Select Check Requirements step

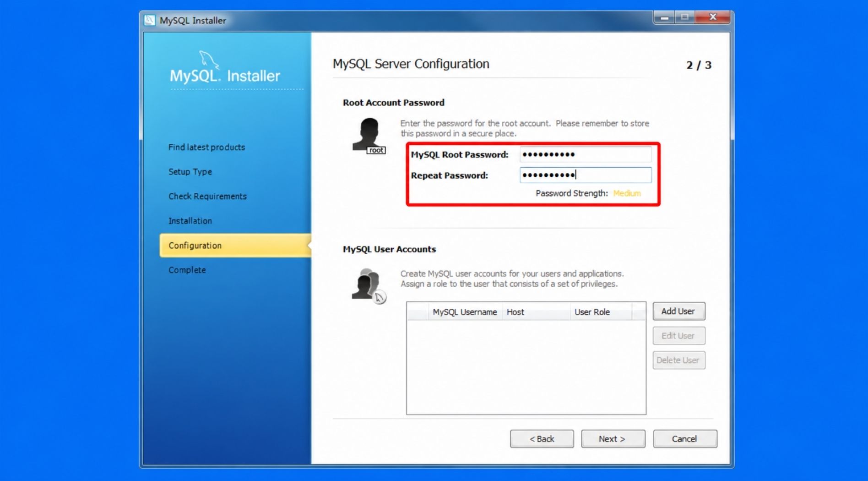[207, 196]
